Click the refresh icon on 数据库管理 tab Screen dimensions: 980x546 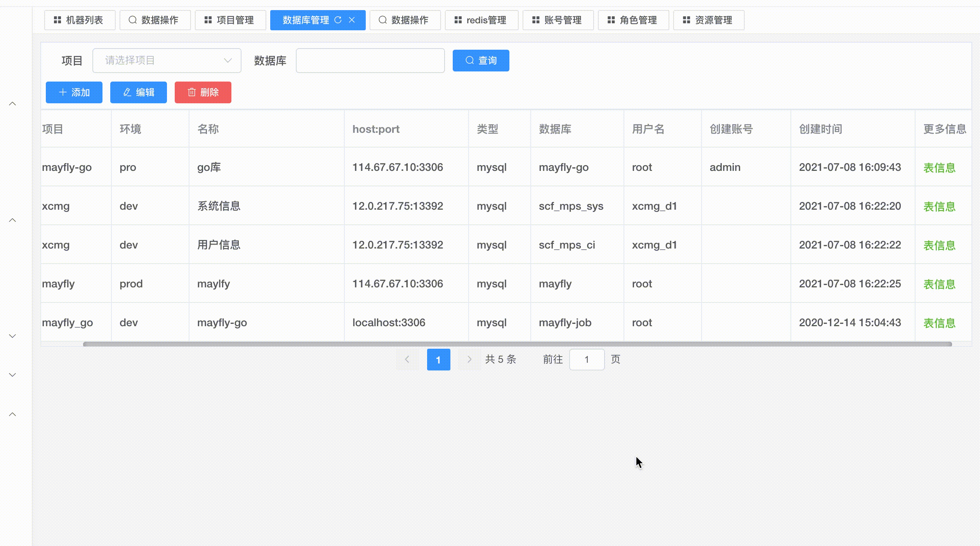(338, 20)
